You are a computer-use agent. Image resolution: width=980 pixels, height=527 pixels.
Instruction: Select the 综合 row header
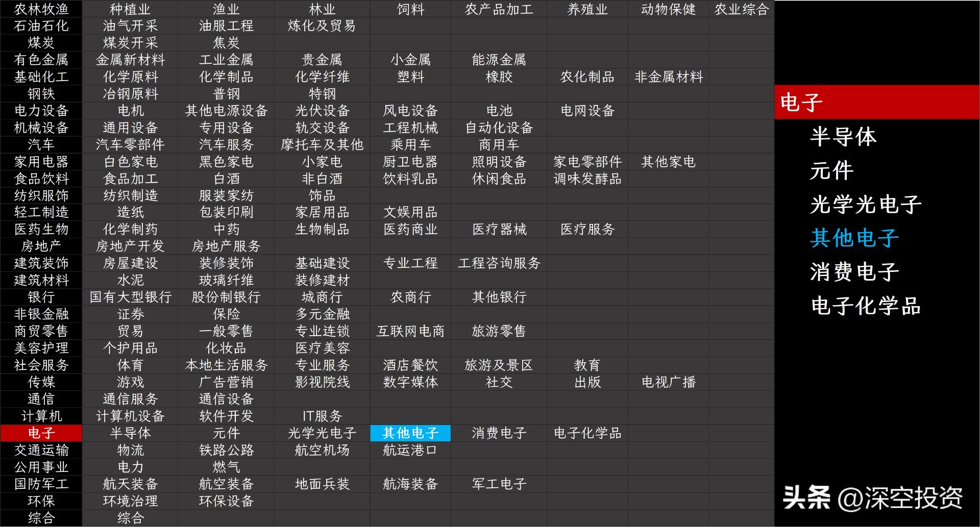tap(41, 518)
